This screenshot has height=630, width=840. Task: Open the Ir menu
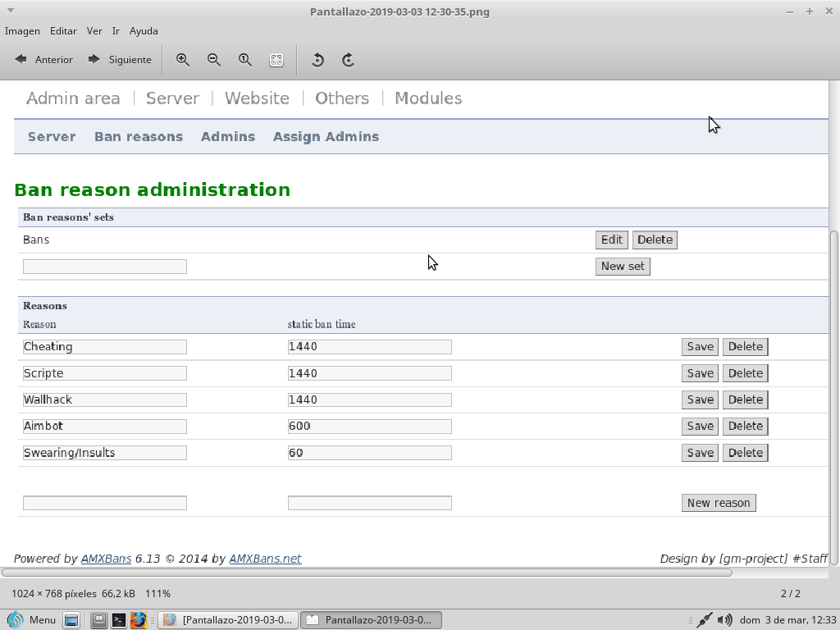tap(116, 31)
